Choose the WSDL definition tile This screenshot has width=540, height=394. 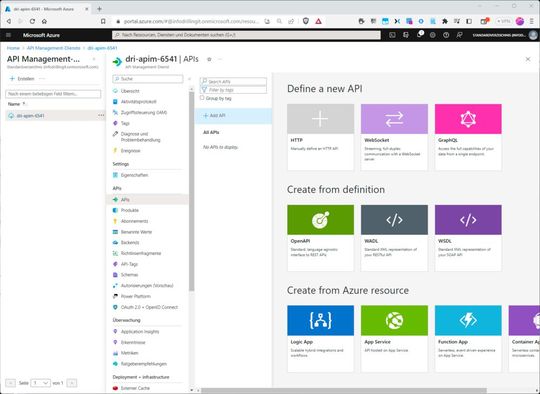tap(468, 238)
